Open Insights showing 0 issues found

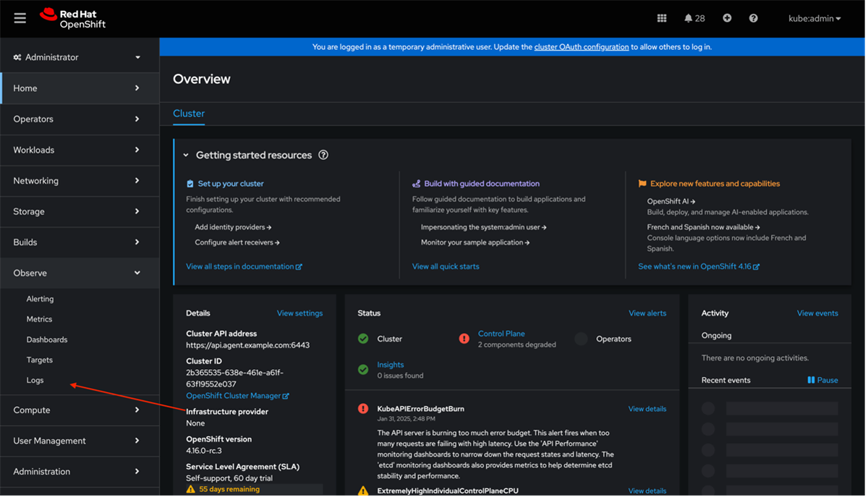tap(390, 364)
